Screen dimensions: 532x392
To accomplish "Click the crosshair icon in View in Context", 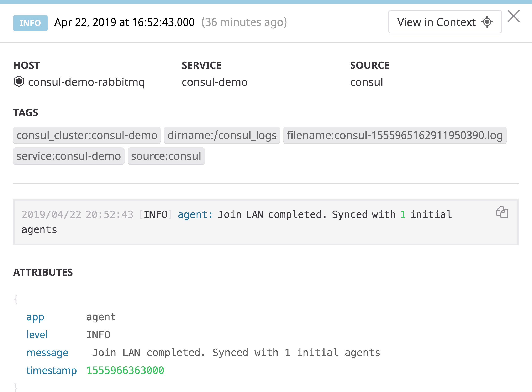I will pyautogui.click(x=487, y=22).
